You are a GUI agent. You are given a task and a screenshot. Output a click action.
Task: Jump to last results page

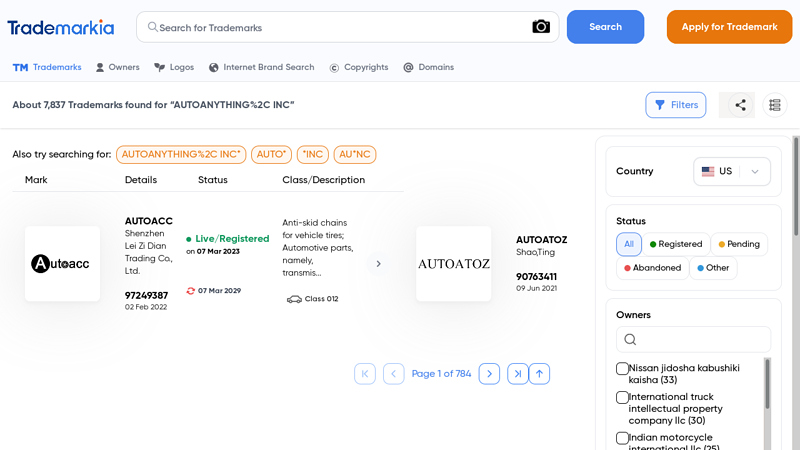(x=517, y=374)
